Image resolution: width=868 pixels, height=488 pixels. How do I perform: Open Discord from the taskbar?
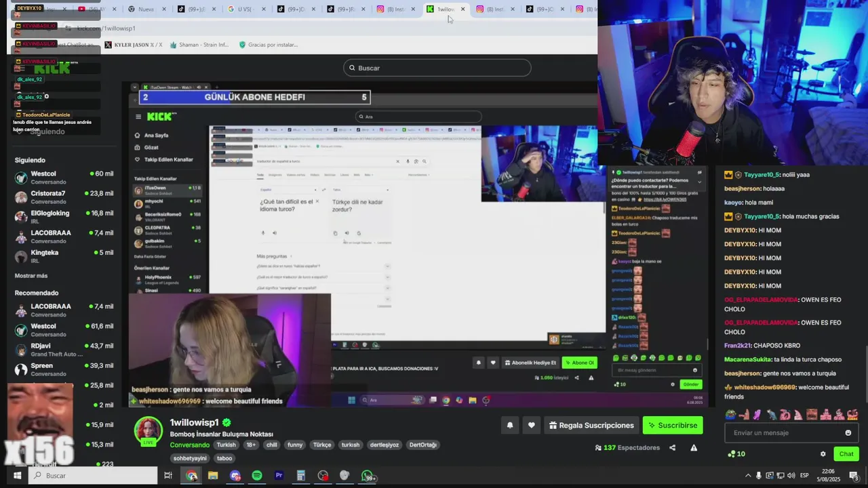click(x=235, y=476)
